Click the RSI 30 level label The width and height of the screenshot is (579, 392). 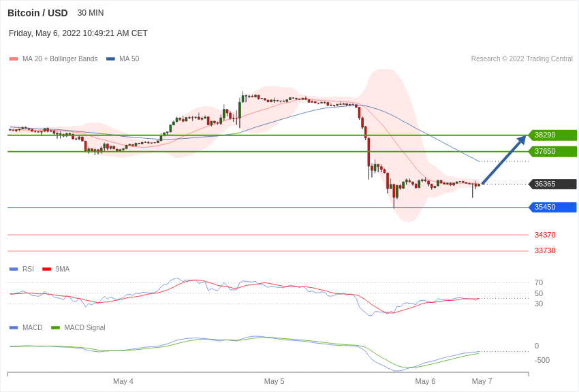point(539,304)
